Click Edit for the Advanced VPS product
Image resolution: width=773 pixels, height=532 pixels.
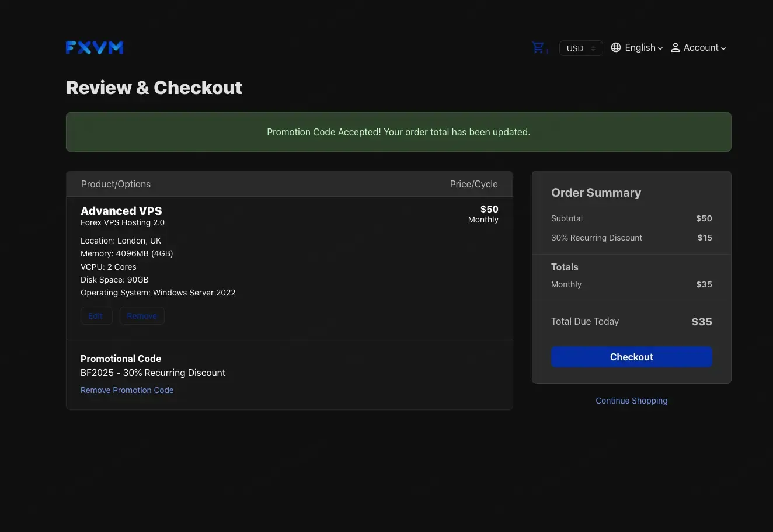pyautogui.click(x=96, y=316)
